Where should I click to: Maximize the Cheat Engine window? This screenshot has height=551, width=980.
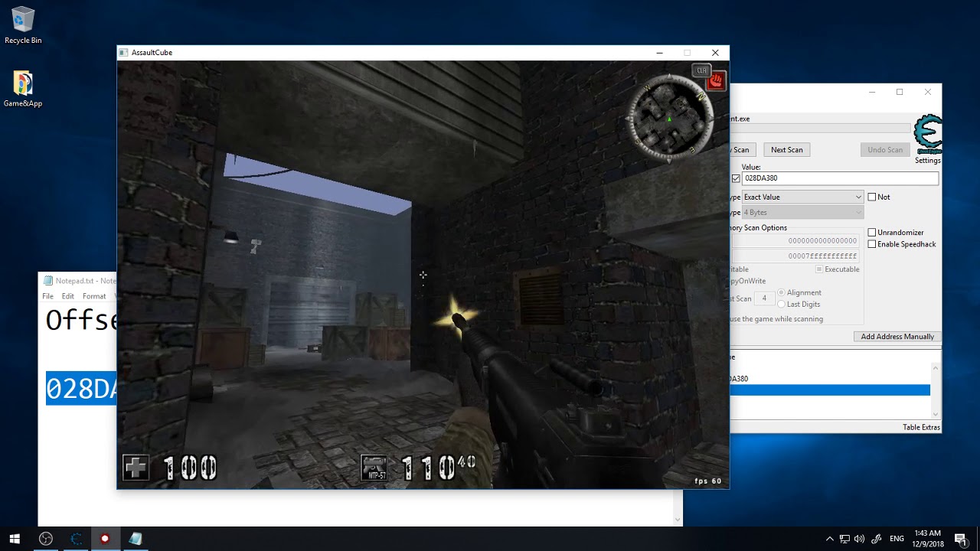(x=900, y=92)
